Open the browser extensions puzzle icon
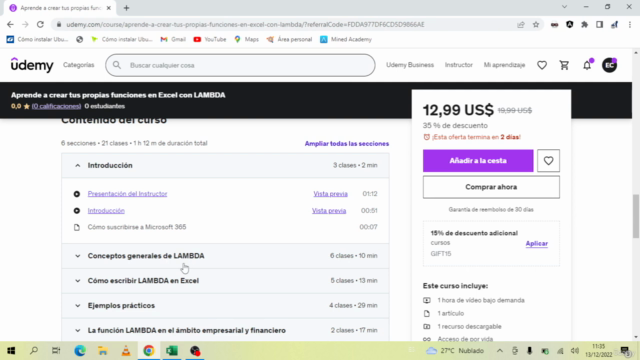The width and height of the screenshot is (640, 360). 584,24
